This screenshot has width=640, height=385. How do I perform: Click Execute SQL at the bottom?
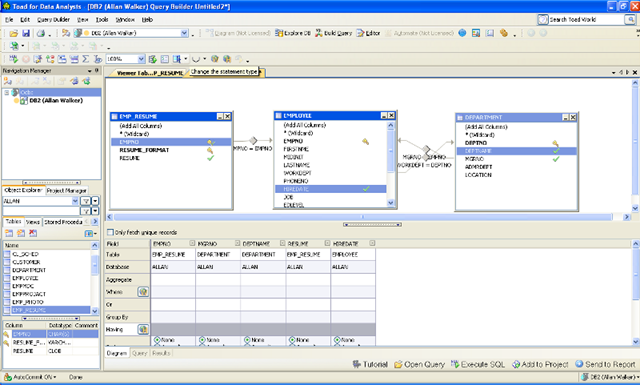[478, 364]
